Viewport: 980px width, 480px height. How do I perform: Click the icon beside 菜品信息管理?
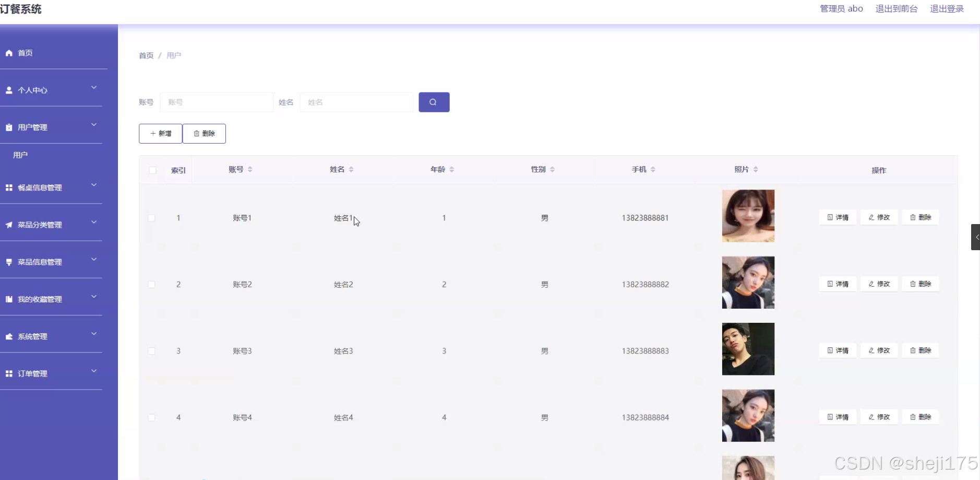(9, 262)
